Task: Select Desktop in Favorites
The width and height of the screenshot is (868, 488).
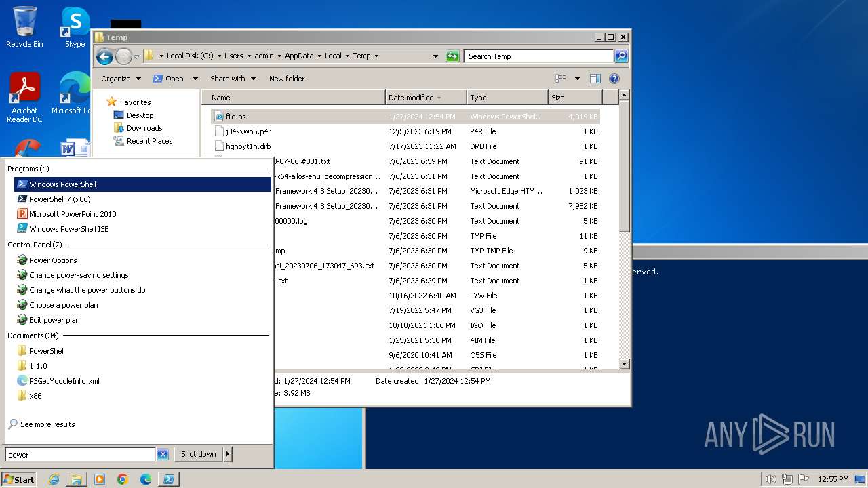Action: click(x=140, y=115)
